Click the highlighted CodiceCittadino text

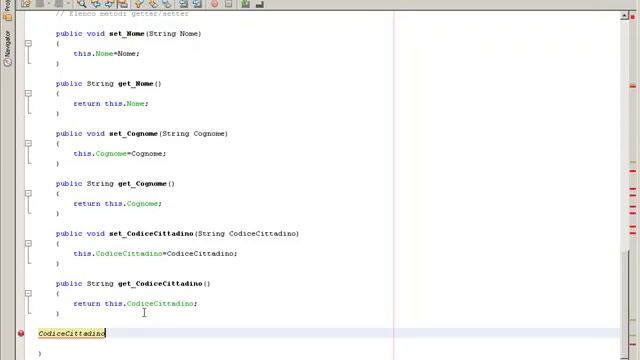pyautogui.click(x=72, y=333)
